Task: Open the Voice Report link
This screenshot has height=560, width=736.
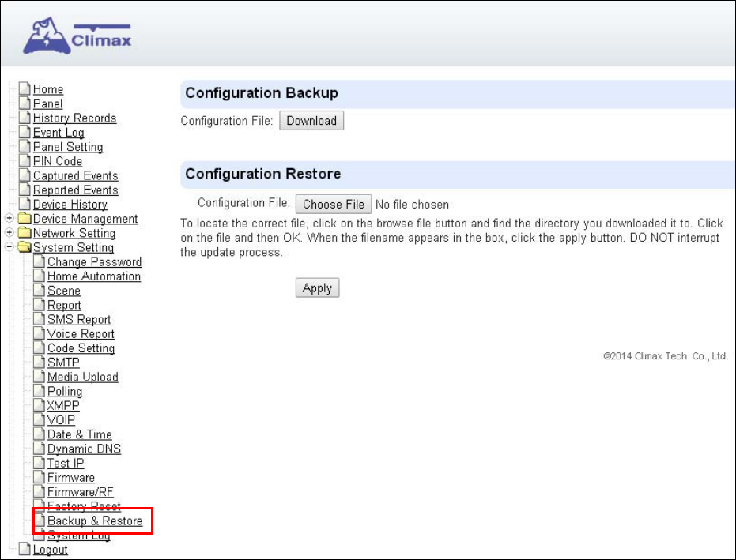Action: [x=81, y=334]
